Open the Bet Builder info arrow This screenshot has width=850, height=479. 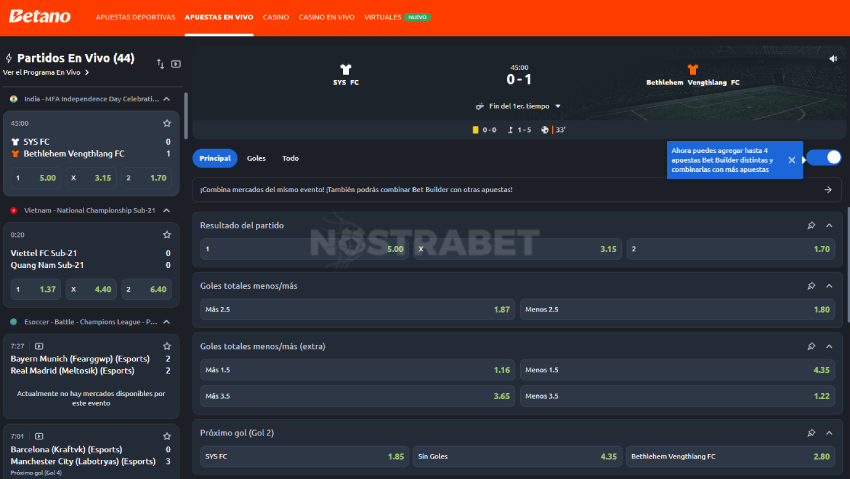tap(828, 190)
